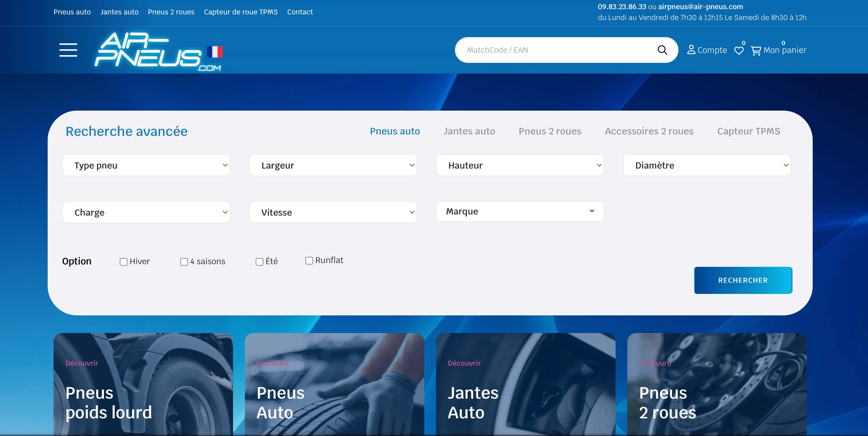868x436 pixels.
Task: Select the Capteur TPMS tab
Action: tap(748, 131)
